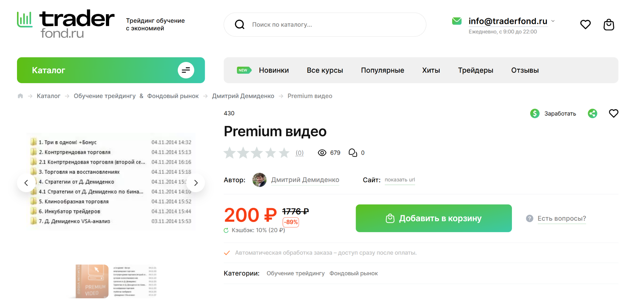The image size is (644, 308).
Task: Open the Трейдеры menu item
Action: (475, 70)
